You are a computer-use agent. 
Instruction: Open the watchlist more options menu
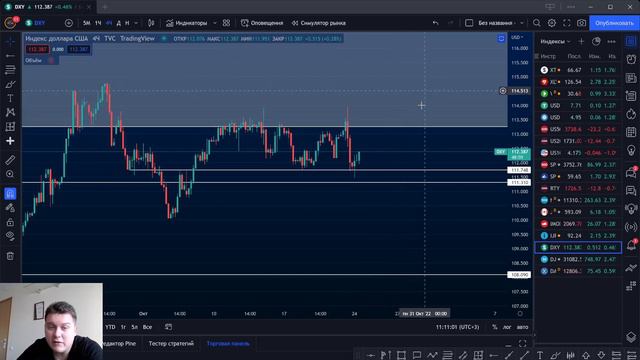click(611, 42)
